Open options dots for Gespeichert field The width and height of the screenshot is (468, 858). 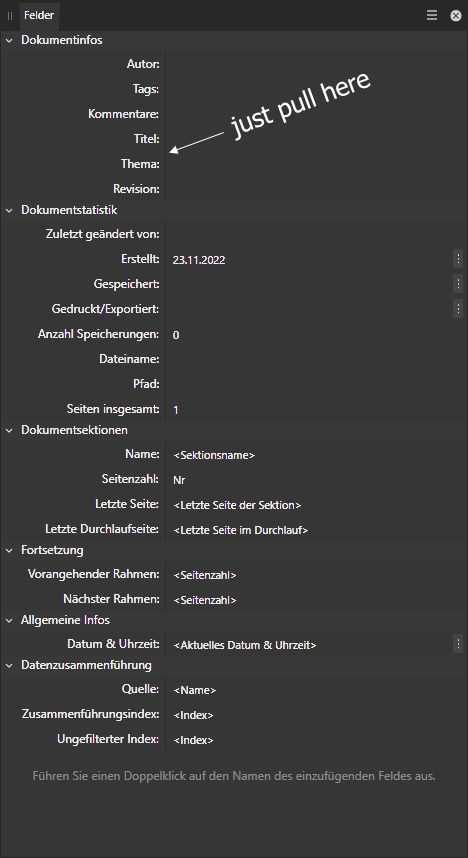click(458, 283)
